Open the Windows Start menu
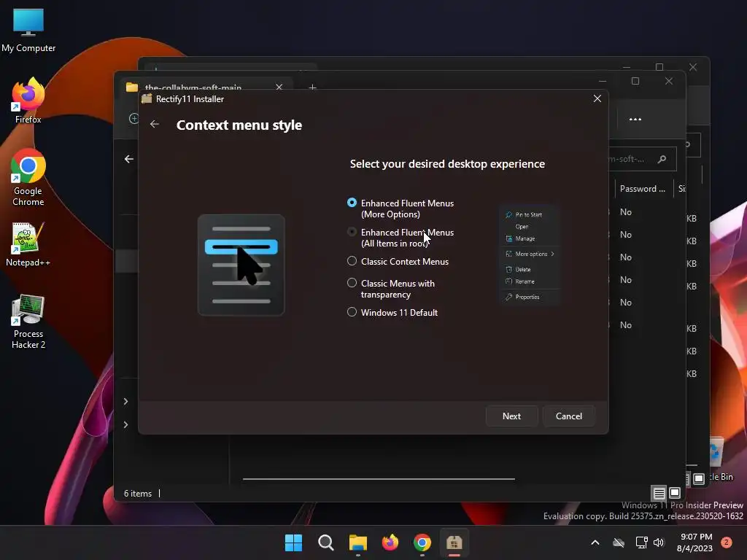Image resolution: width=747 pixels, height=560 pixels. 293,542
